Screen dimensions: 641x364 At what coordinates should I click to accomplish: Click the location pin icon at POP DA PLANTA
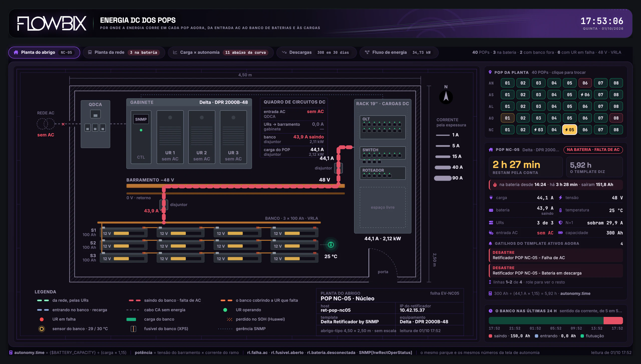[490, 72]
